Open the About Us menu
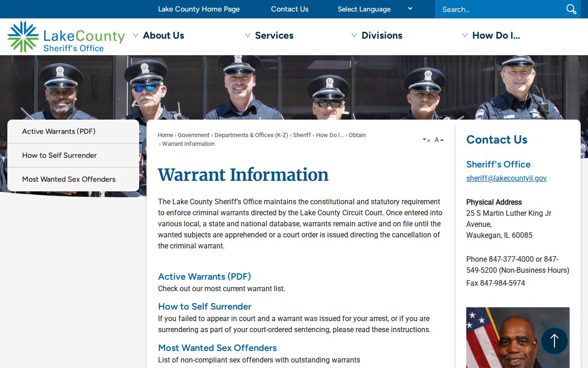The height and width of the screenshot is (368, 588). tap(164, 35)
